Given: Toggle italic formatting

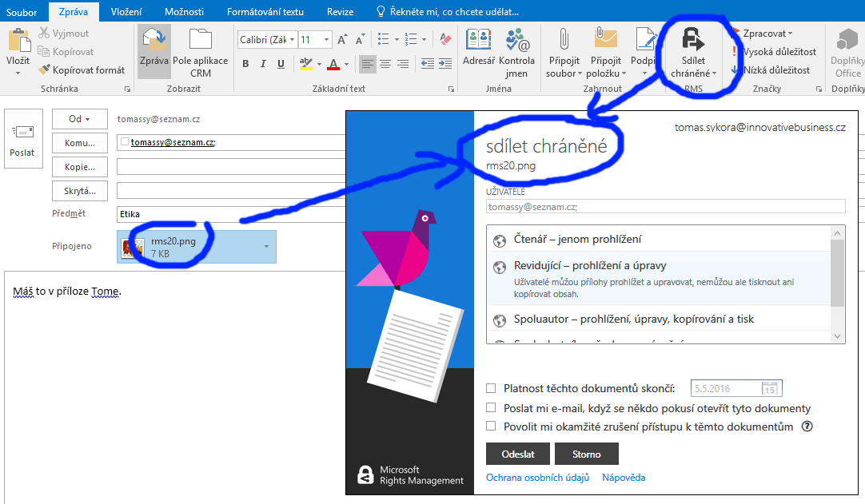Looking at the screenshot, I should click(263, 64).
